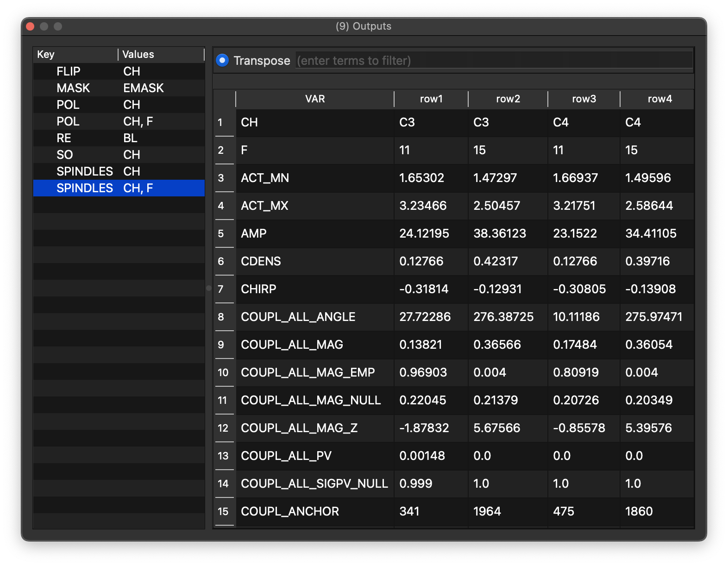Click the SIGPV_NULL value 0.999

click(x=431, y=484)
